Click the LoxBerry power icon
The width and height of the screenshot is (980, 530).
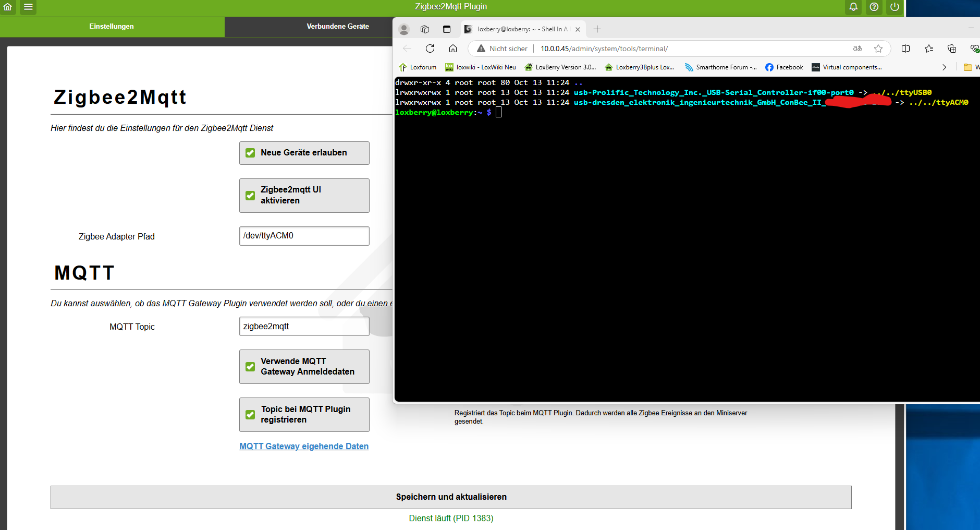pyautogui.click(x=895, y=7)
